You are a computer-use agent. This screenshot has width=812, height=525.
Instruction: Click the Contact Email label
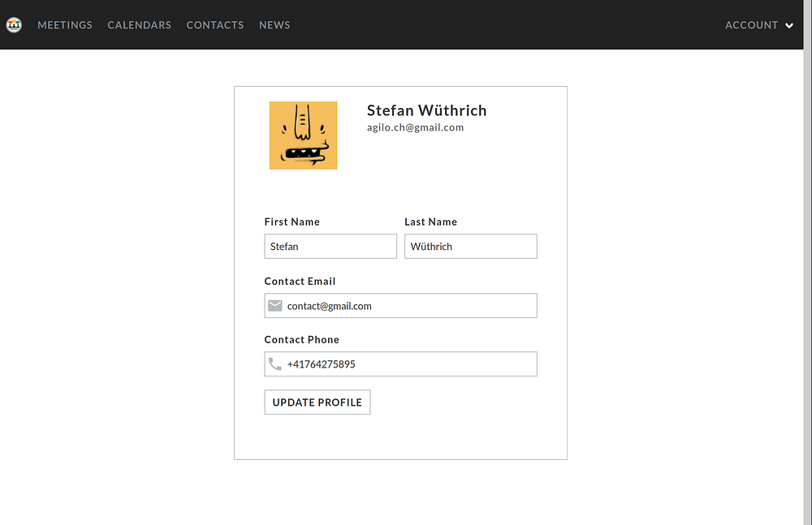click(300, 281)
